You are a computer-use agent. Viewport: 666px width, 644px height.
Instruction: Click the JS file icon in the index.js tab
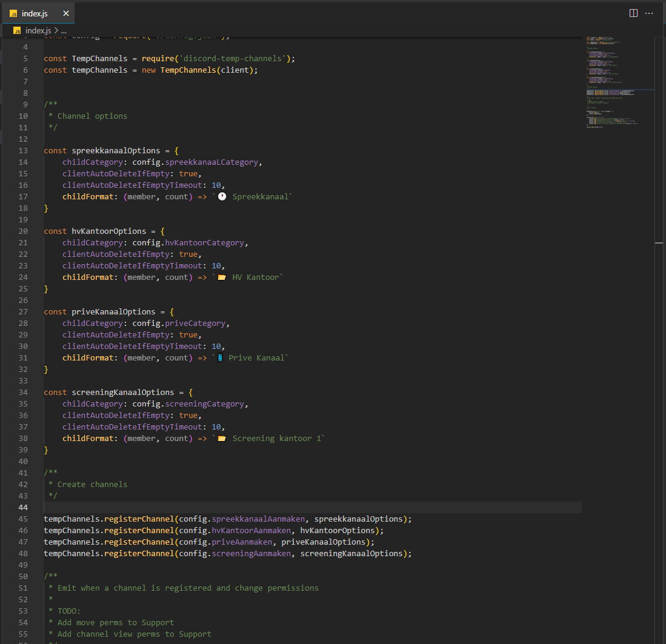(13, 13)
